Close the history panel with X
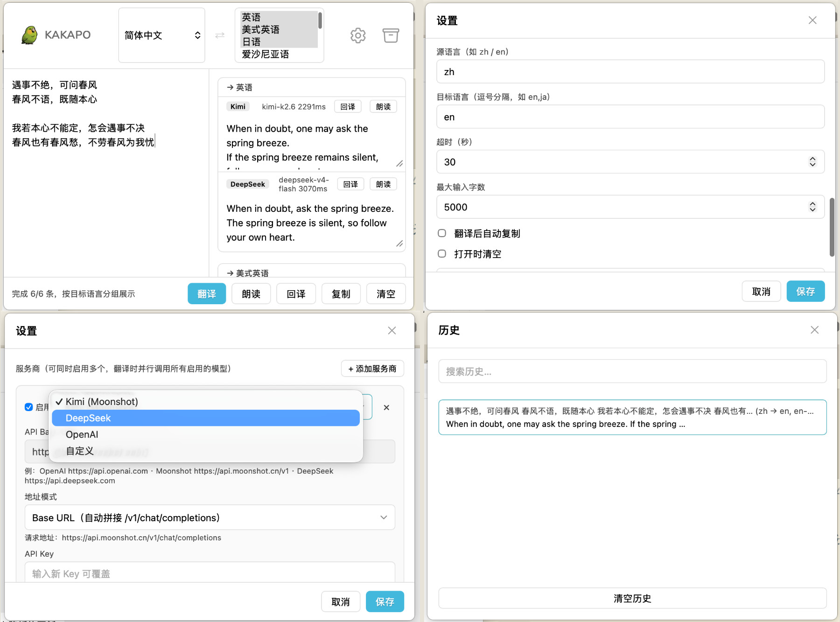840x622 pixels. point(814,330)
